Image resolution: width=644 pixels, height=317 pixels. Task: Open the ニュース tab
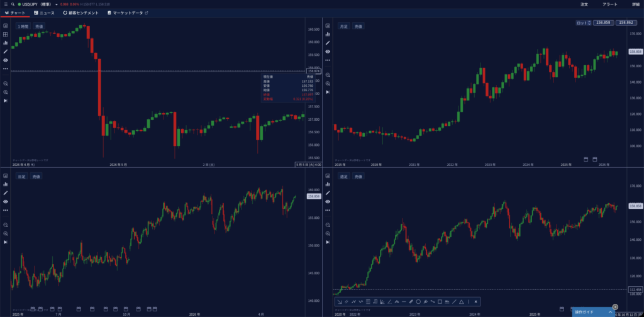tap(45, 13)
